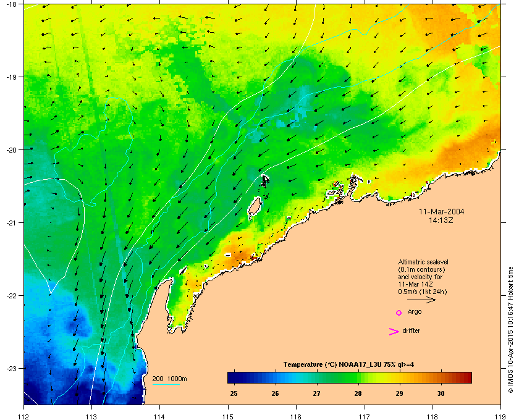Click the latitude axis label -23
Viewport: 519px width, 420px height.
[12, 368]
